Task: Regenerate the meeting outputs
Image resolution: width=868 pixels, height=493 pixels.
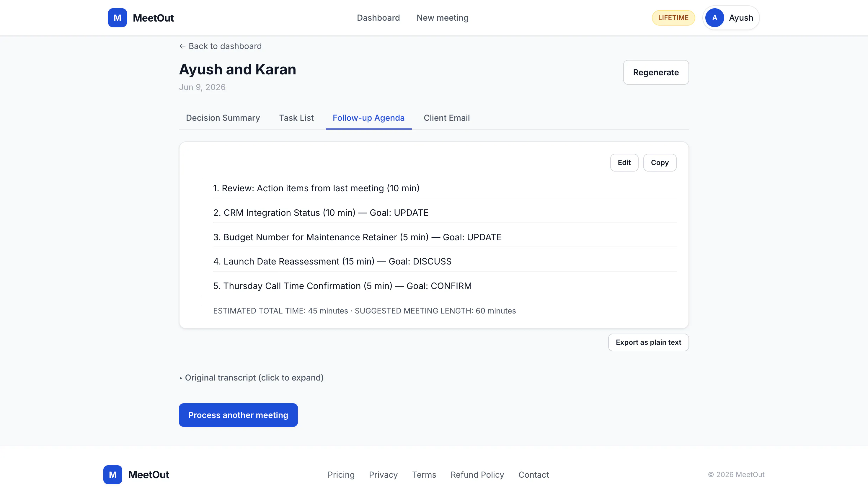Action: [x=656, y=72]
